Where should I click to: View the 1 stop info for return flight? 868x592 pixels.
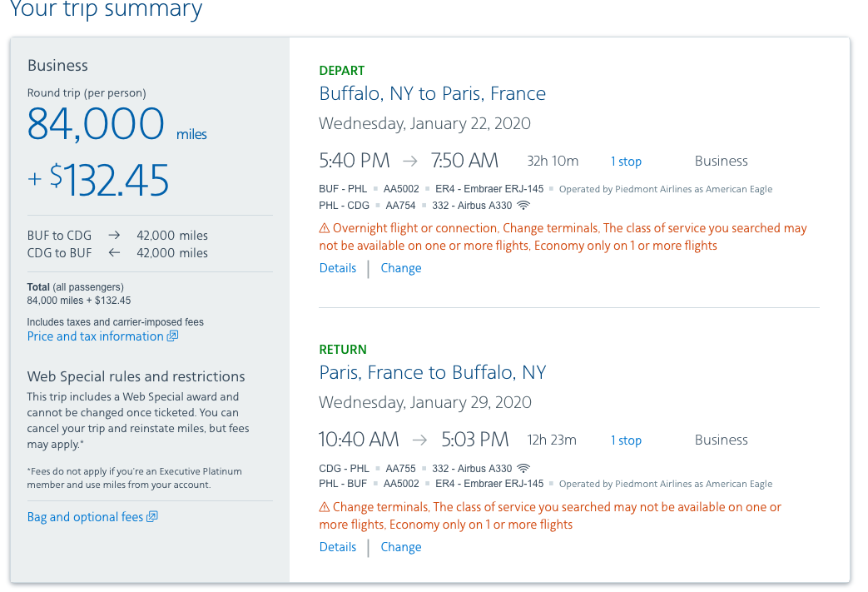626,440
